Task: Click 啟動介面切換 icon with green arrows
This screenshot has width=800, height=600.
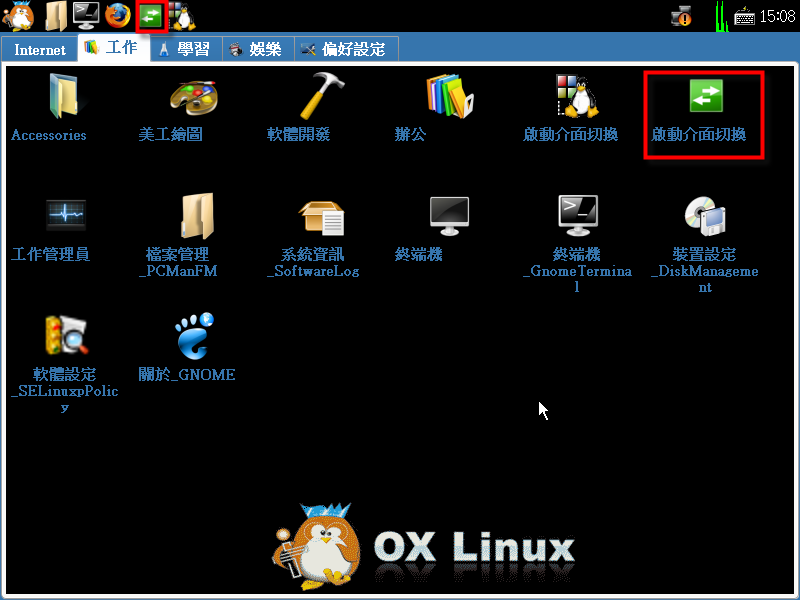Action: (x=705, y=99)
